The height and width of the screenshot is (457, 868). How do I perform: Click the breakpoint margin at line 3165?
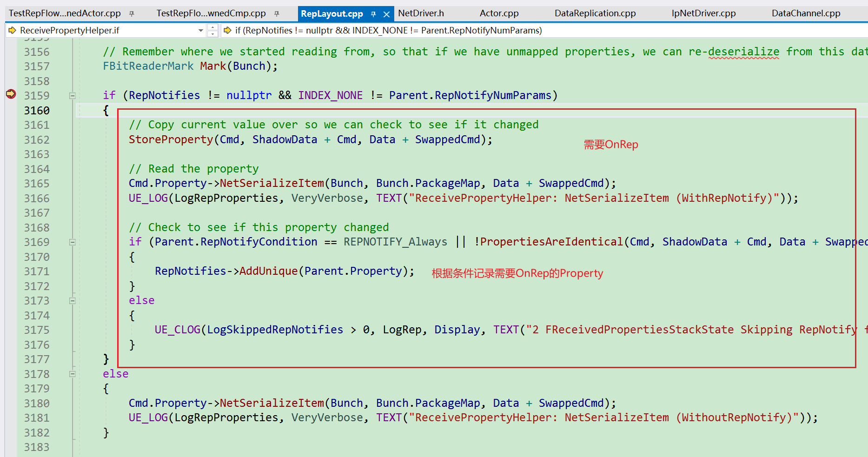click(11, 184)
